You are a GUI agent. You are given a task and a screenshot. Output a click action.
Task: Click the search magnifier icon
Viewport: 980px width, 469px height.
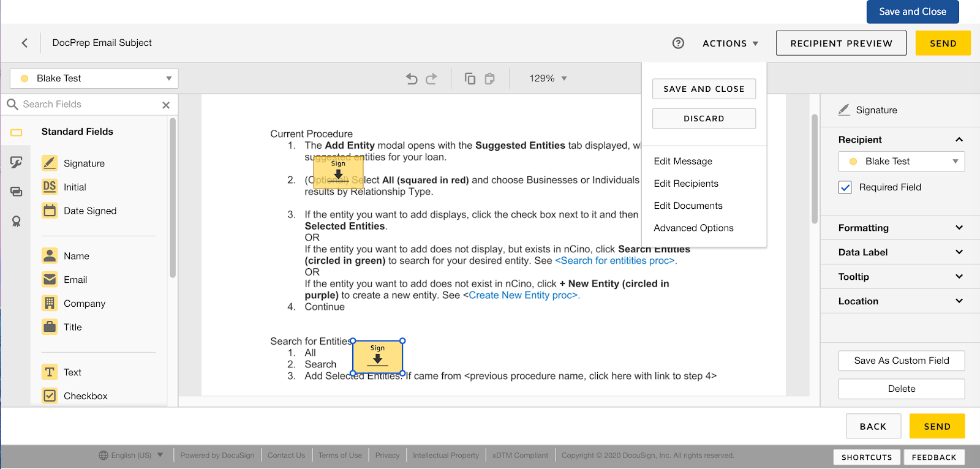[x=12, y=104]
